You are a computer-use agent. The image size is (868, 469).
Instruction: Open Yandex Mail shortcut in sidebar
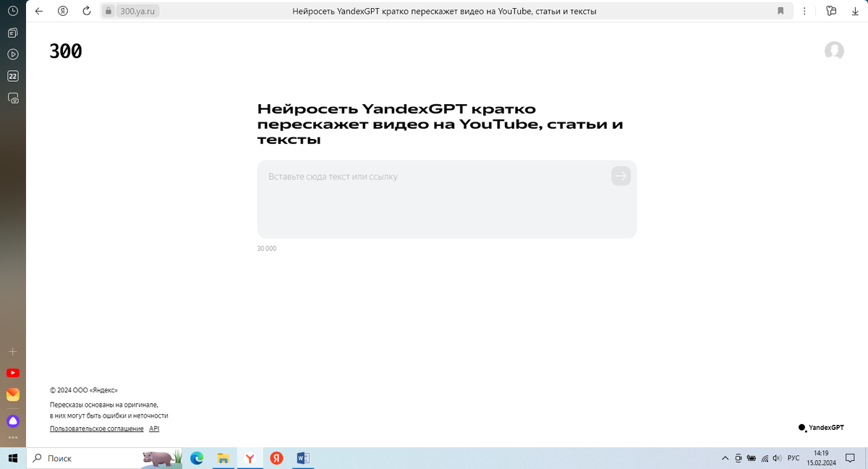[x=13, y=394]
